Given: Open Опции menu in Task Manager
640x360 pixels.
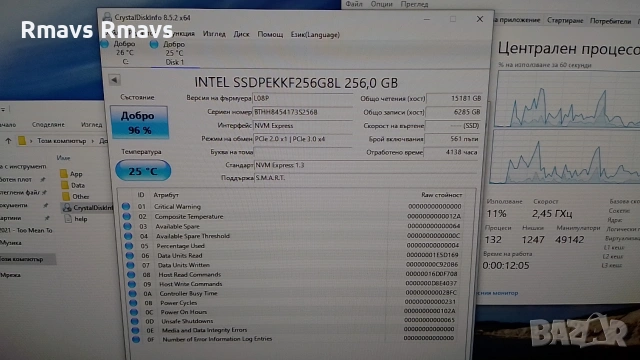Looking at the screenshot, I should [x=381, y=4].
